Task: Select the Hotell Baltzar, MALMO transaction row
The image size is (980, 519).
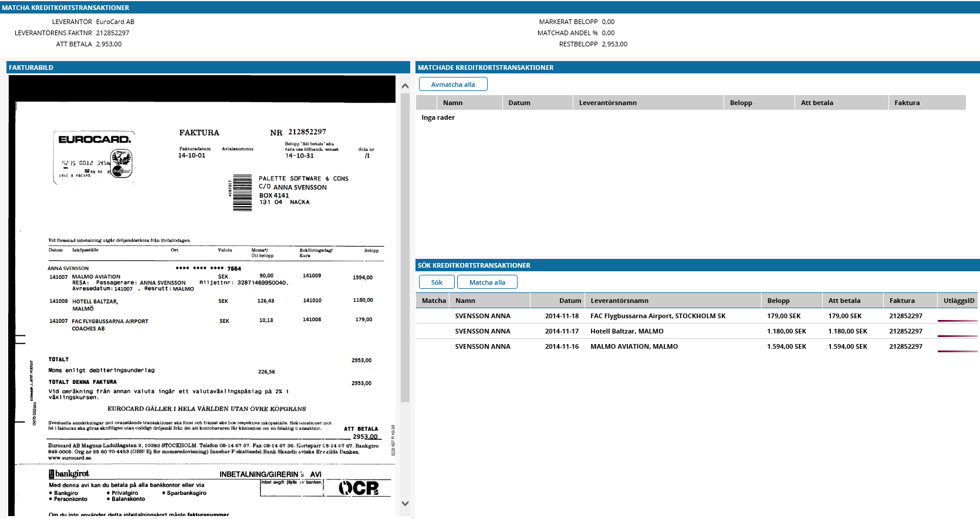Action: click(697, 331)
